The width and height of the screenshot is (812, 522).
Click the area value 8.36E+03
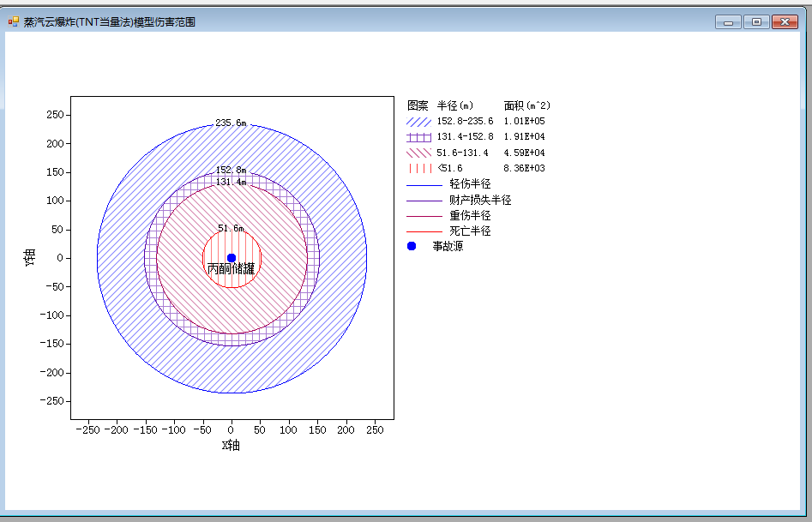click(x=525, y=168)
